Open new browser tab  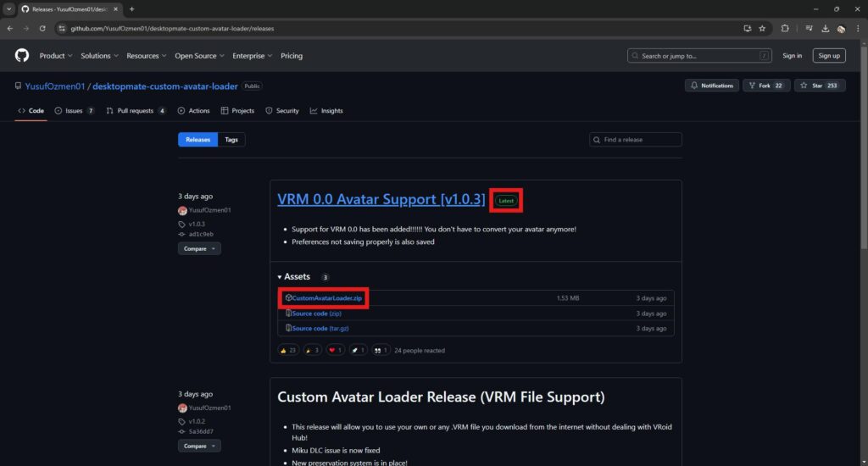(131, 8)
